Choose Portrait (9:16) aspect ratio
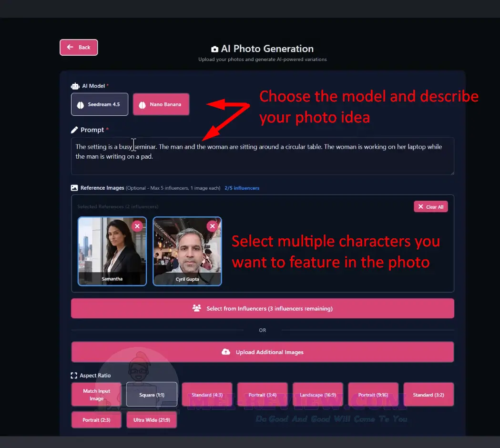 (x=373, y=395)
